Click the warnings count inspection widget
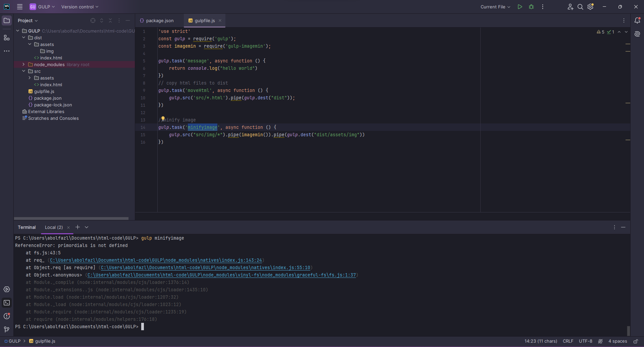This screenshot has height=347, width=644. click(600, 32)
